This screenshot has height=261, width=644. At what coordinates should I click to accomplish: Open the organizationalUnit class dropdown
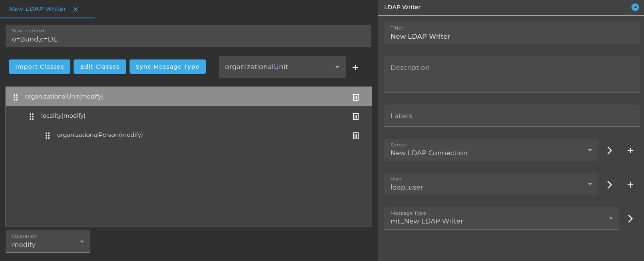pyautogui.click(x=282, y=67)
